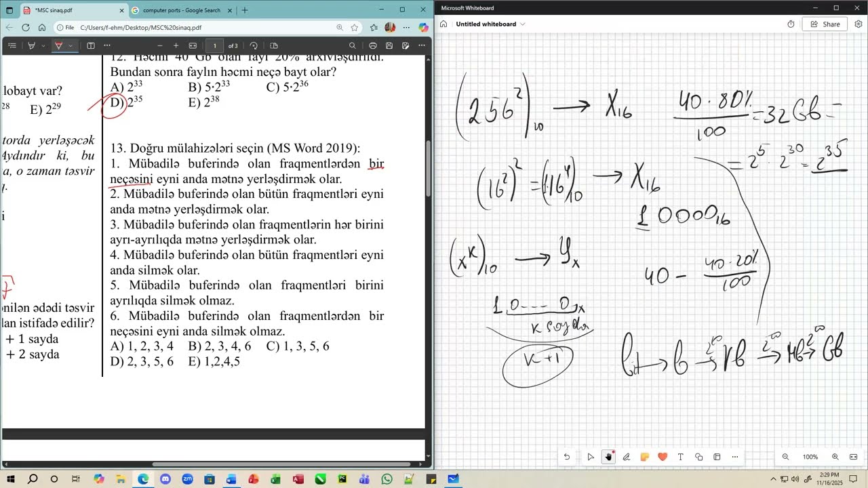
Task: Open Whiteboard heart reactions
Action: 663,457
